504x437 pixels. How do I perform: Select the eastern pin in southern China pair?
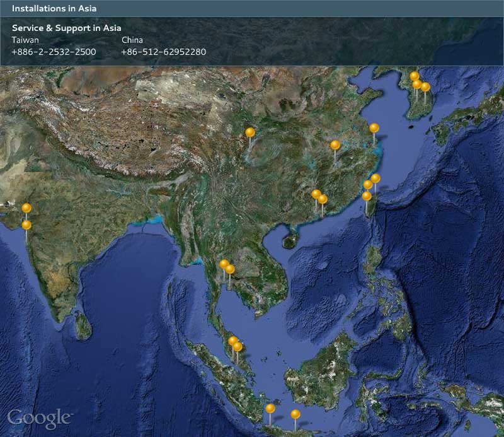click(x=323, y=199)
